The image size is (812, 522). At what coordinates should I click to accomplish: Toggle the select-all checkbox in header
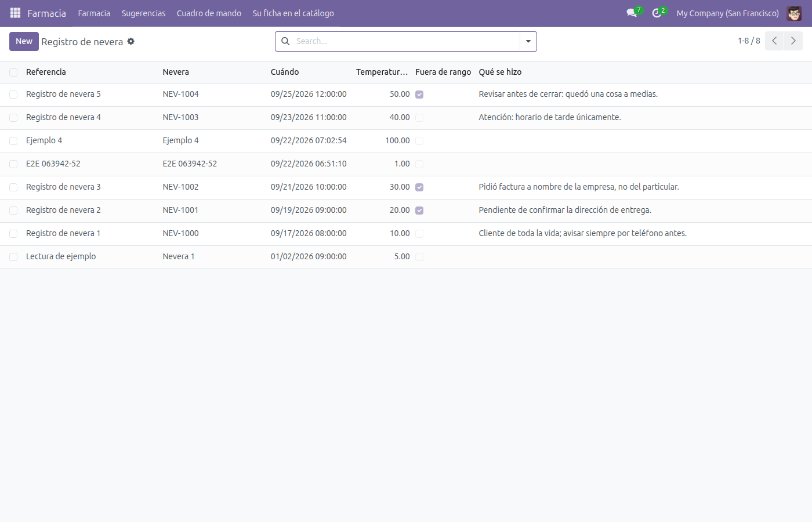[x=13, y=72]
